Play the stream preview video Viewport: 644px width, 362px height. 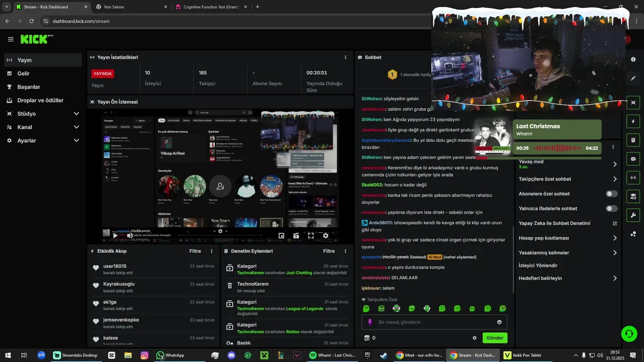pyautogui.click(x=115, y=235)
